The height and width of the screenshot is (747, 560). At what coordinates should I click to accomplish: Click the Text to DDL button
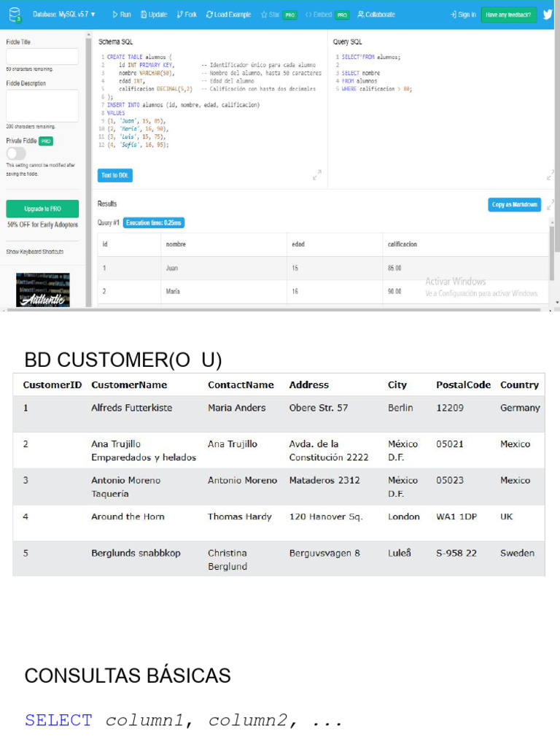pos(114,175)
